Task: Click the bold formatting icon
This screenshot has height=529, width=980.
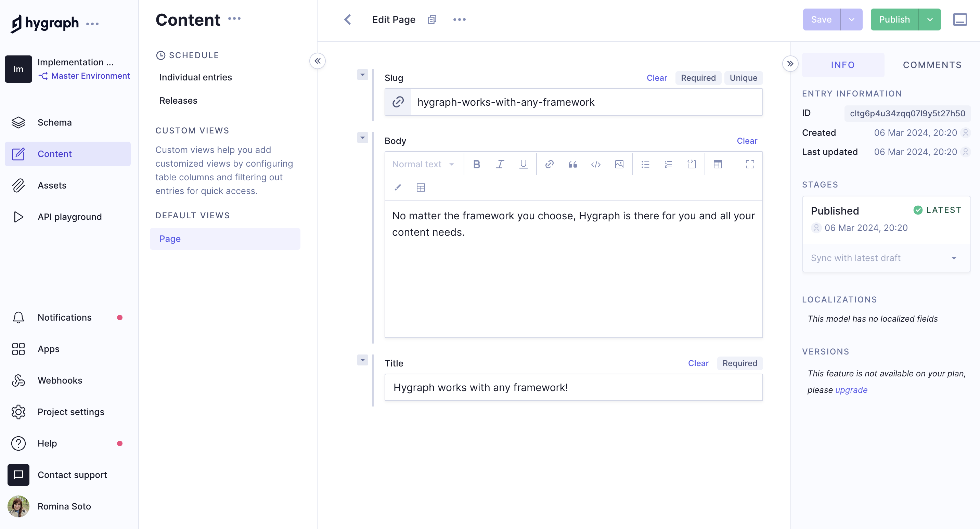Action: 477,164
